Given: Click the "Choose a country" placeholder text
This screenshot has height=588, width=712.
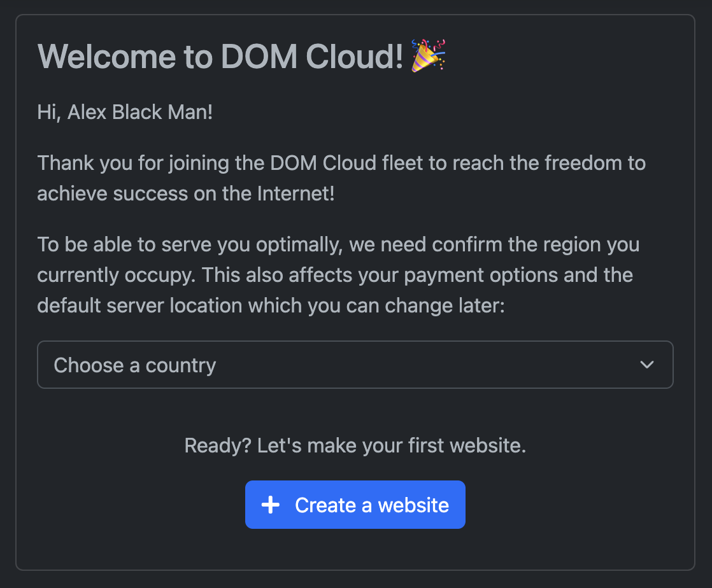Looking at the screenshot, I should click(x=135, y=365).
